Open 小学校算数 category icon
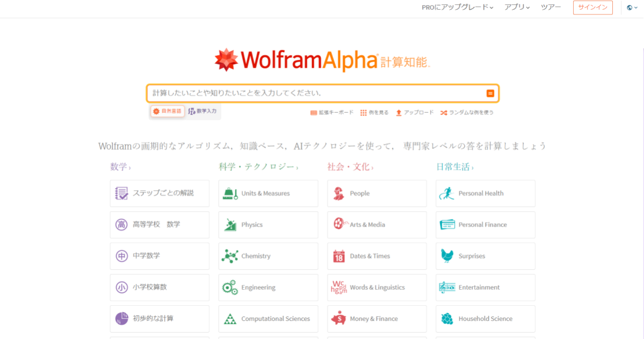Viewport: 644px width, 339px height. pyautogui.click(x=121, y=287)
